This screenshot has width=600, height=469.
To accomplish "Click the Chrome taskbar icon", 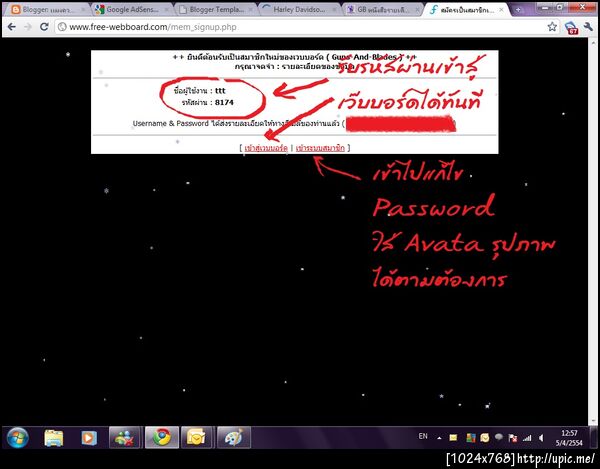I will click(x=161, y=438).
